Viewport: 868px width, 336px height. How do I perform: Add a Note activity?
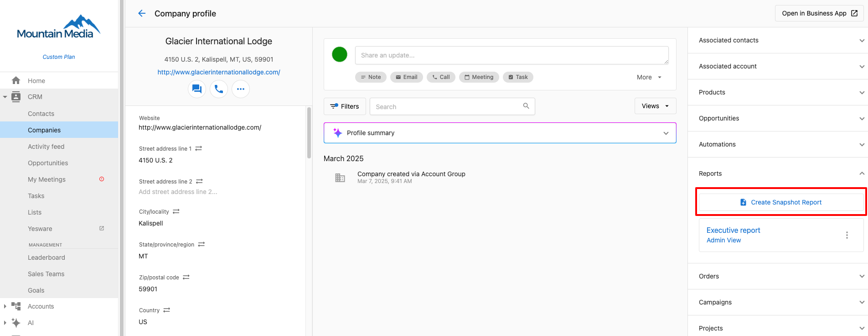click(371, 77)
